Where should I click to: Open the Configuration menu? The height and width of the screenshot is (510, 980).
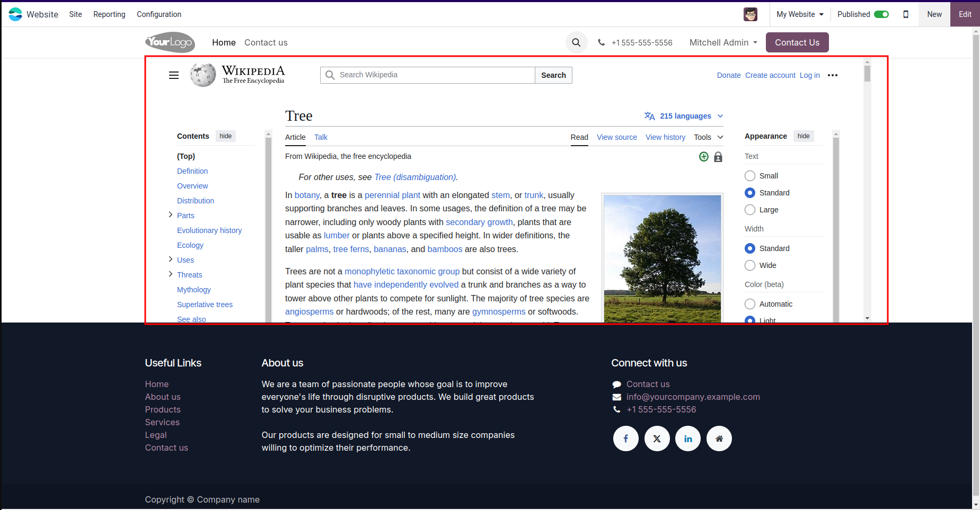pyautogui.click(x=159, y=14)
